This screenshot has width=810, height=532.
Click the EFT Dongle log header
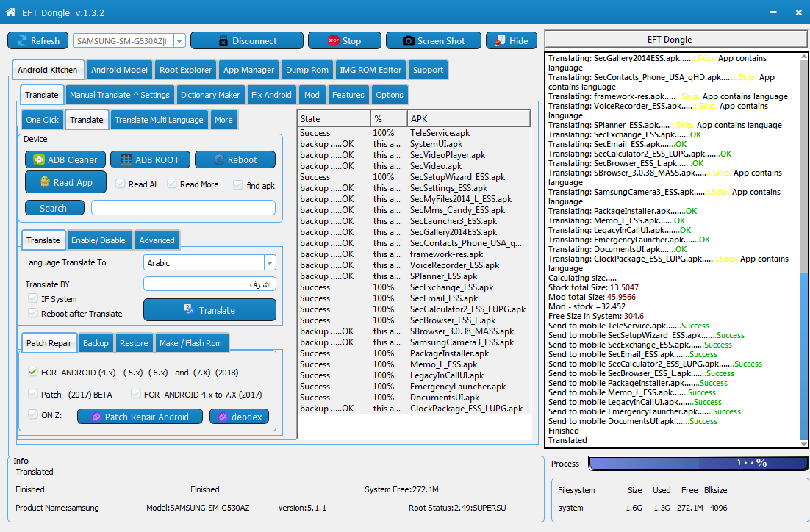point(675,39)
